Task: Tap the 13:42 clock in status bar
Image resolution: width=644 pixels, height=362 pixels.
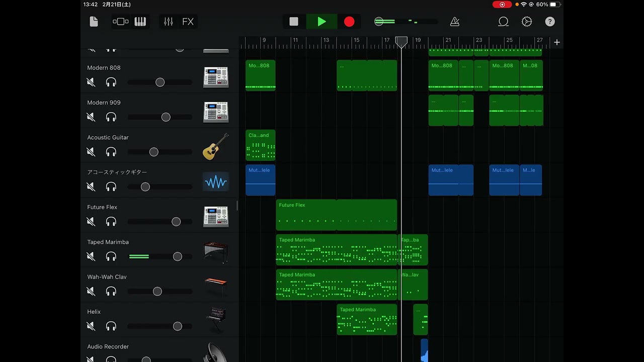Action: click(x=91, y=5)
